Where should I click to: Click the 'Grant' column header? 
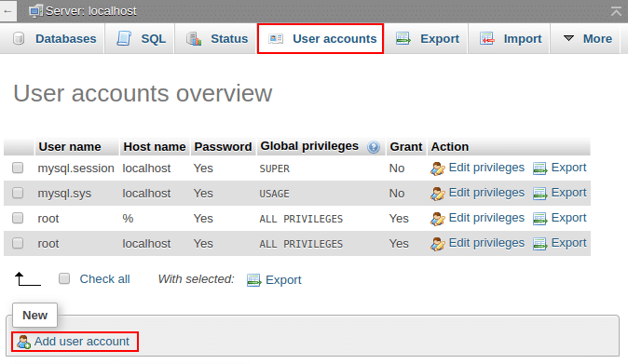coord(405,147)
